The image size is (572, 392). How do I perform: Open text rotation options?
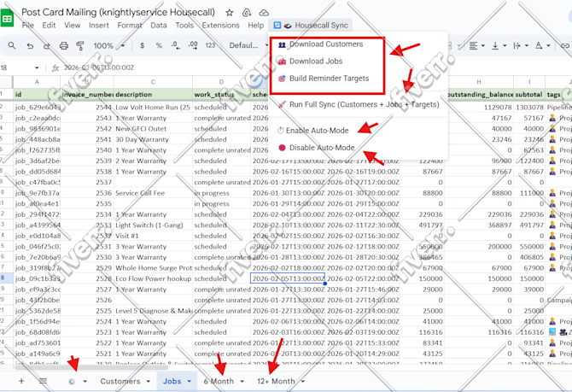[x=521, y=45]
